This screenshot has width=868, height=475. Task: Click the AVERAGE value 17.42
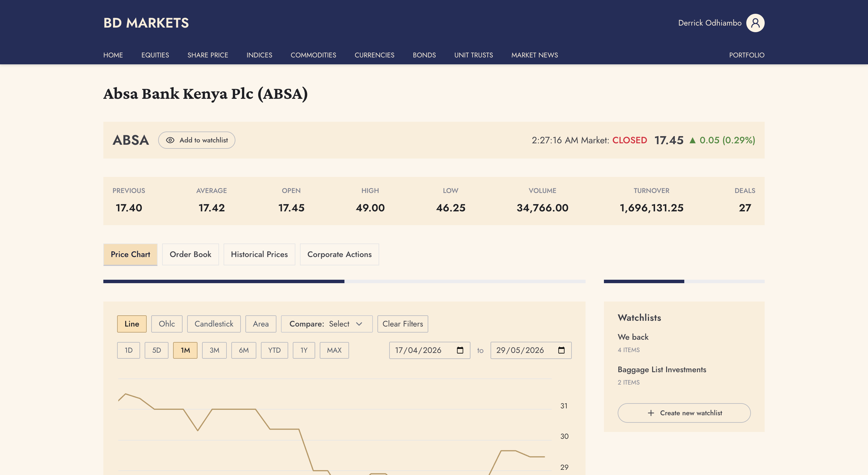point(212,208)
